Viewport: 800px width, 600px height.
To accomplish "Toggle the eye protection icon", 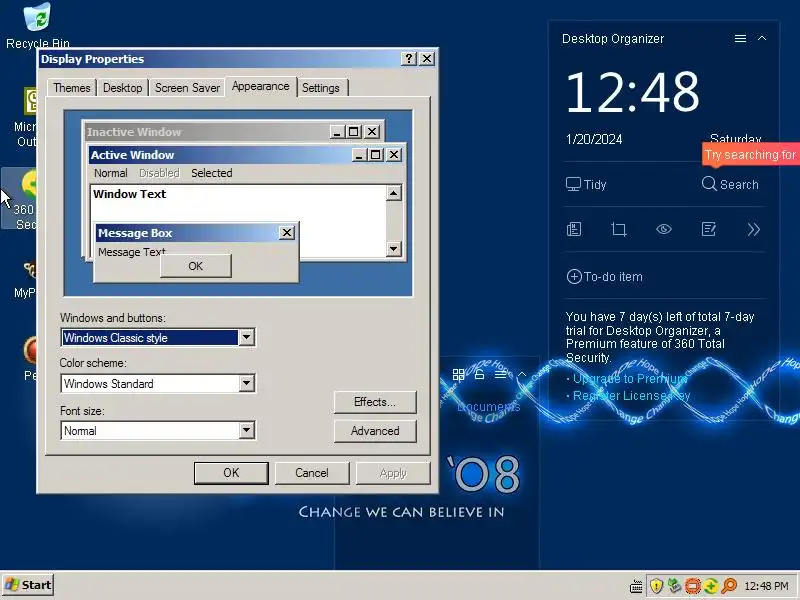I will click(x=663, y=229).
